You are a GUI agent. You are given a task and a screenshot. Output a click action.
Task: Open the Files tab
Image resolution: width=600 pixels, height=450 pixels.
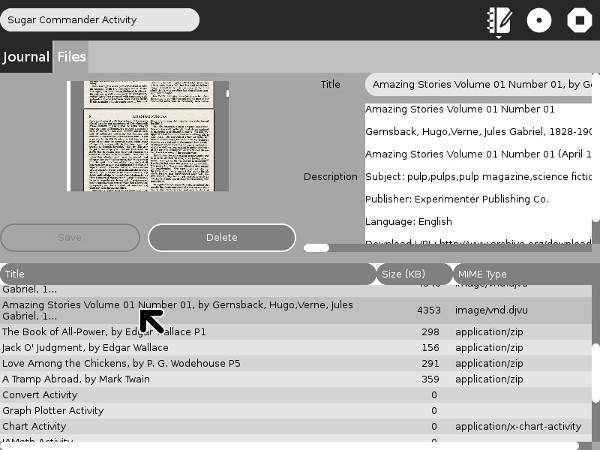click(x=71, y=57)
